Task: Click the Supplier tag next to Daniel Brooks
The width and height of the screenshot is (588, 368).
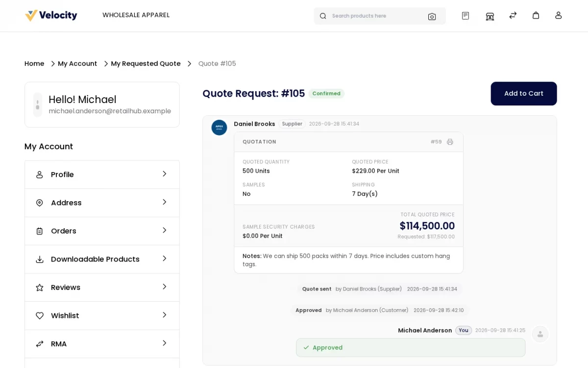Action: click(292, 124)
